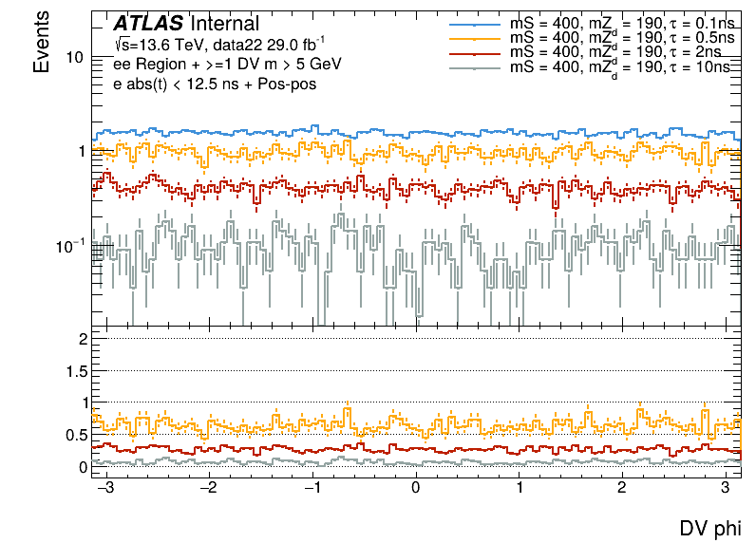This screenshot has width=756, height=543.
Task: Click the 1.5 tick label in the ratio panel
Action: tap(75, 370)
